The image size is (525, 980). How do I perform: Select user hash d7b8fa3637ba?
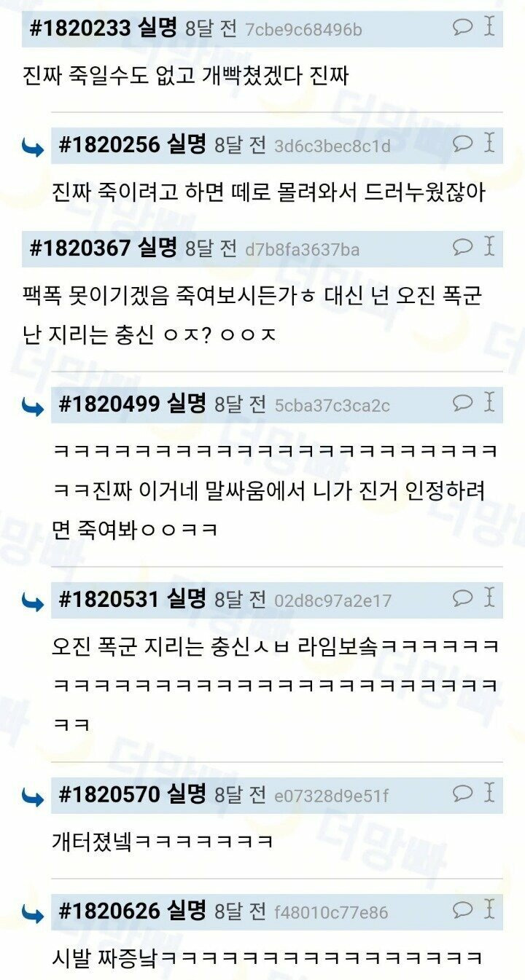[x=302, y=250]
